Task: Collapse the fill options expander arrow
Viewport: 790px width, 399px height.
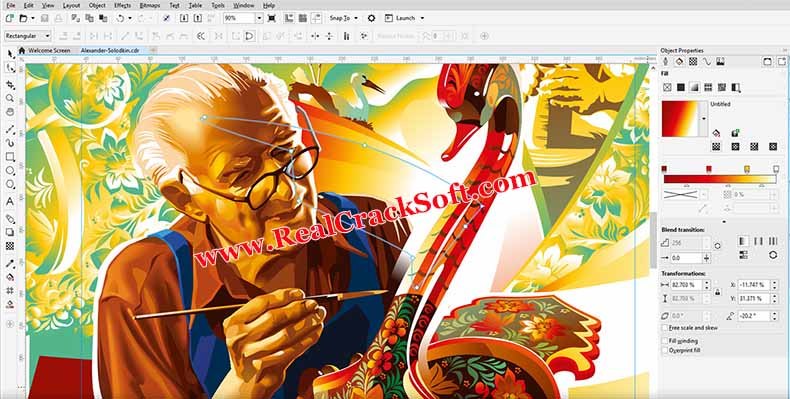Action: [x=725, y=221]
